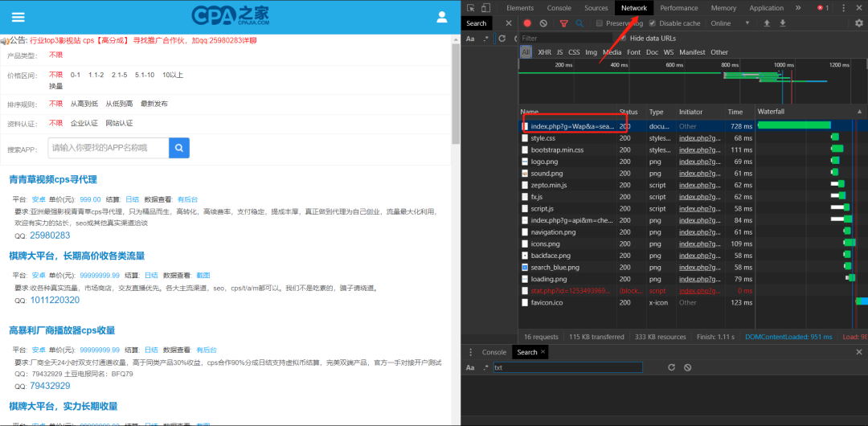Select price range 0-1

coord(76,75)
